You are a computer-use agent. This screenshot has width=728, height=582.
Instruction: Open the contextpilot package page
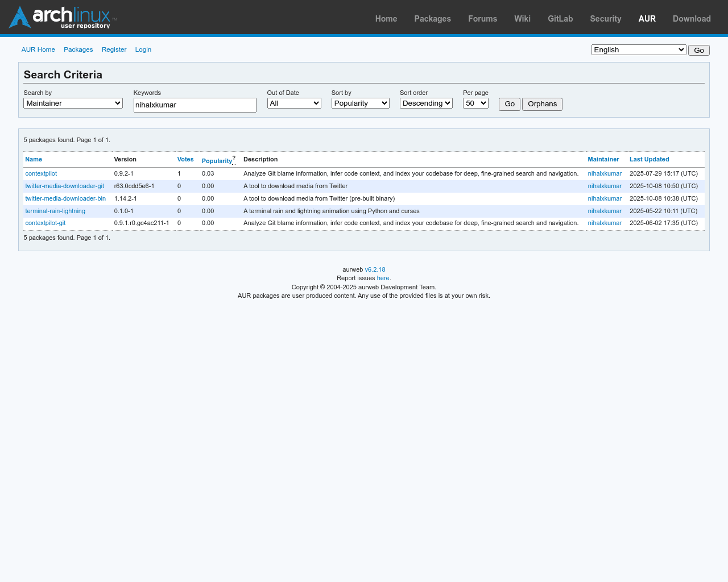41,173
